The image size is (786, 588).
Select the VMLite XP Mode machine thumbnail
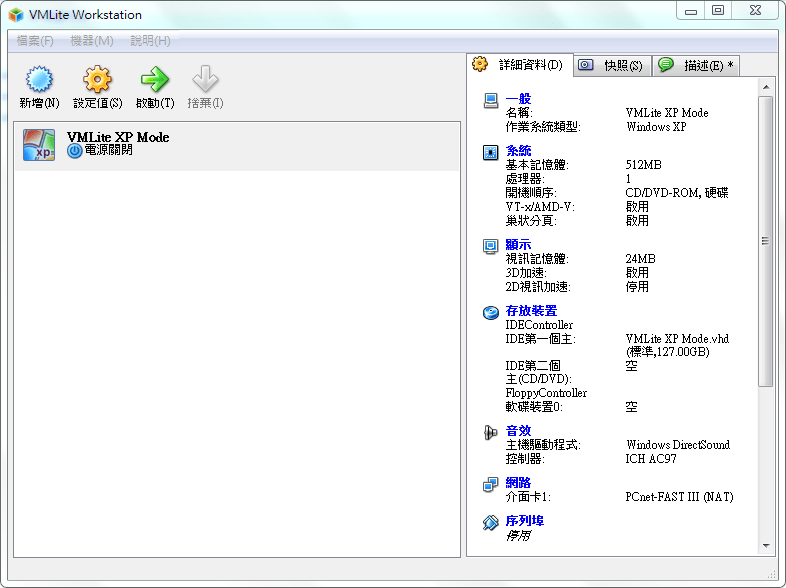(x=39, y=145)
